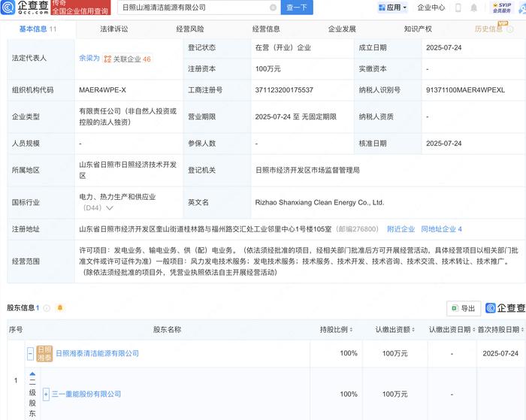Open the 应用 dropdown menu

click(392, 8)
